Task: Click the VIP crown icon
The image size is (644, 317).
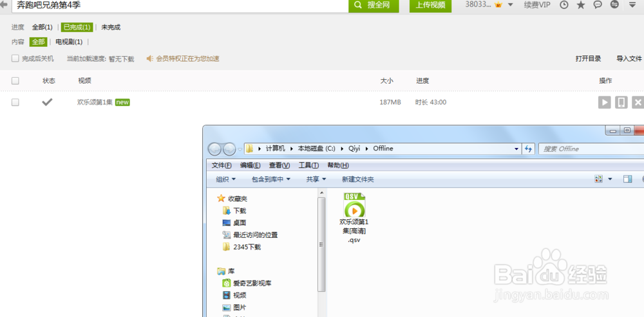Action: 498,5
